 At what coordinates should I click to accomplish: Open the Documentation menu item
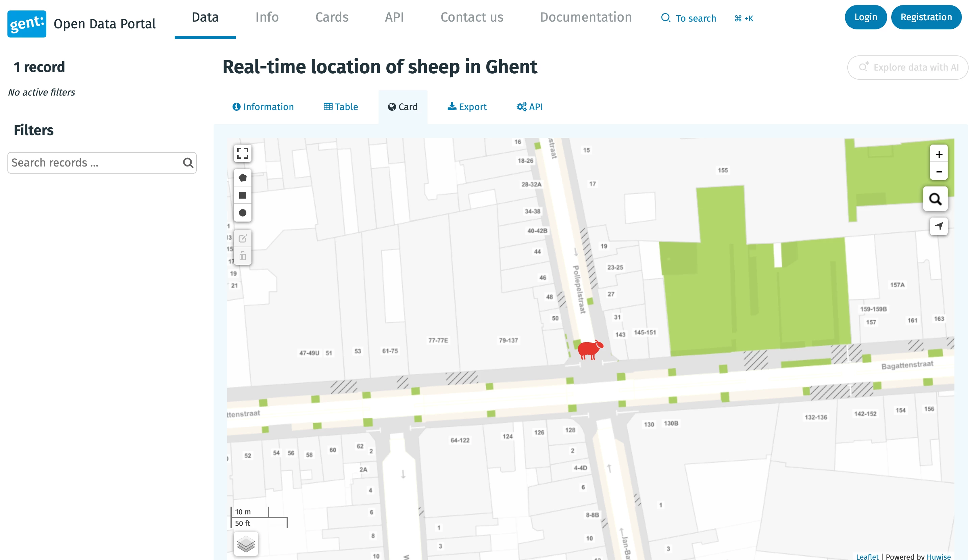(x=586, y=17)
